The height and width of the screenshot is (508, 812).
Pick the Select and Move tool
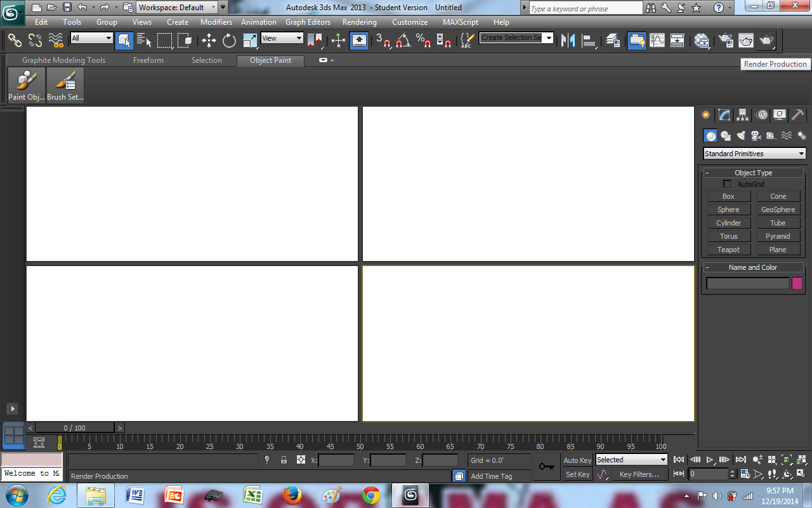coord(209,41)
